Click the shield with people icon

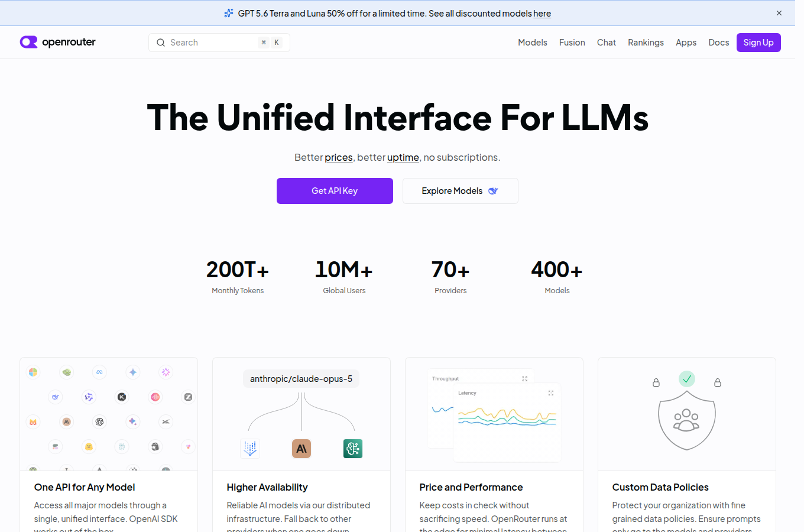coord(687,420)
